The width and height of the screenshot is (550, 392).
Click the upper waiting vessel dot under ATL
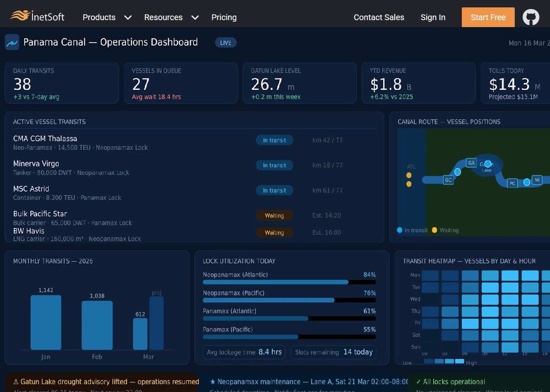[409, 175]
